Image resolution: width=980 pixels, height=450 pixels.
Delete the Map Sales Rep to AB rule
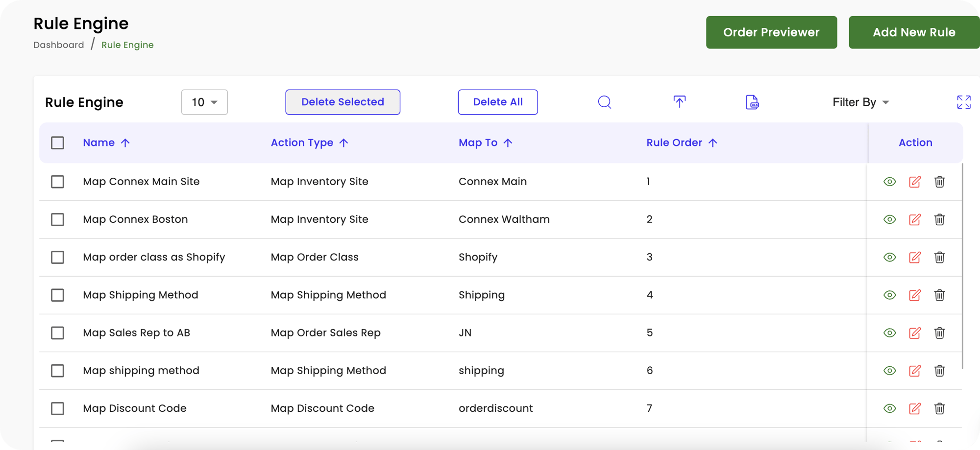[x=939, y=333]
